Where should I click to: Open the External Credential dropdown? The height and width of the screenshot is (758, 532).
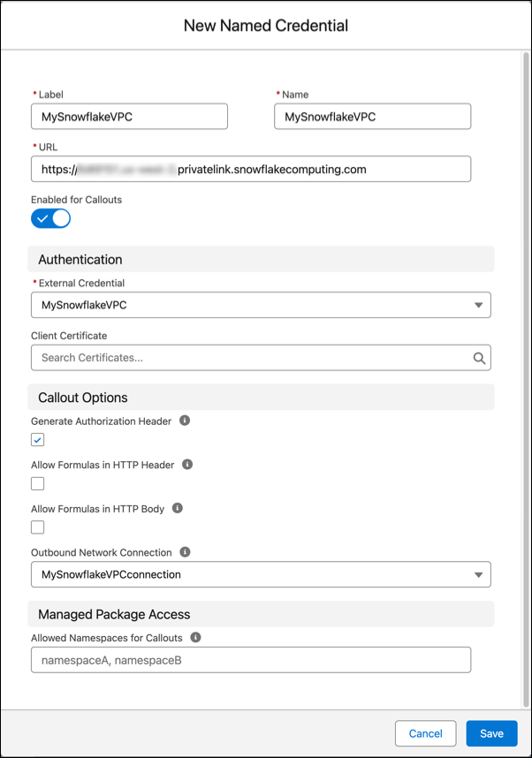pyautogui.click(x=261, y=305)
